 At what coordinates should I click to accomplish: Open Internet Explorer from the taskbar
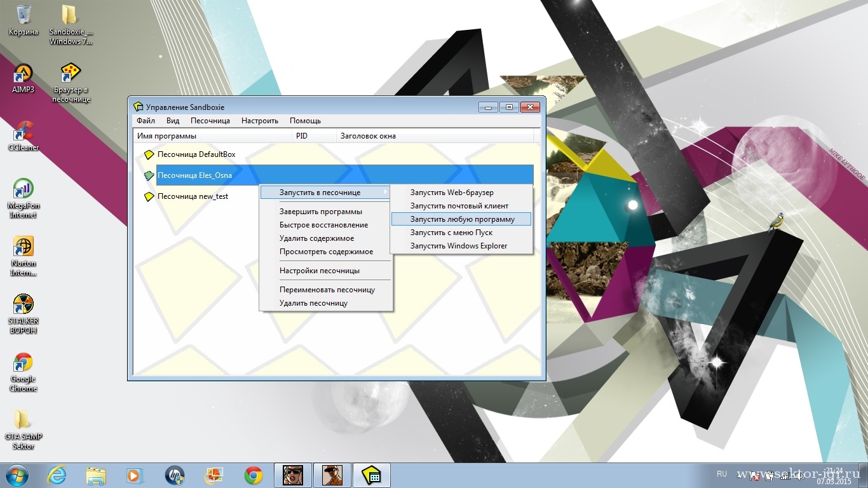tap(58, 475)
